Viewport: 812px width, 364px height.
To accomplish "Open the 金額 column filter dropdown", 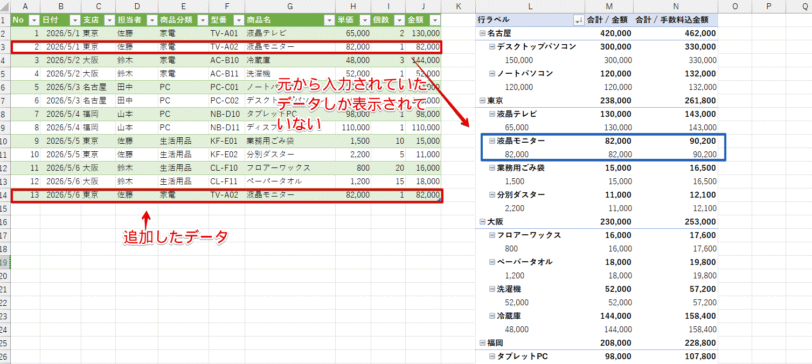I will click(435, 20).
